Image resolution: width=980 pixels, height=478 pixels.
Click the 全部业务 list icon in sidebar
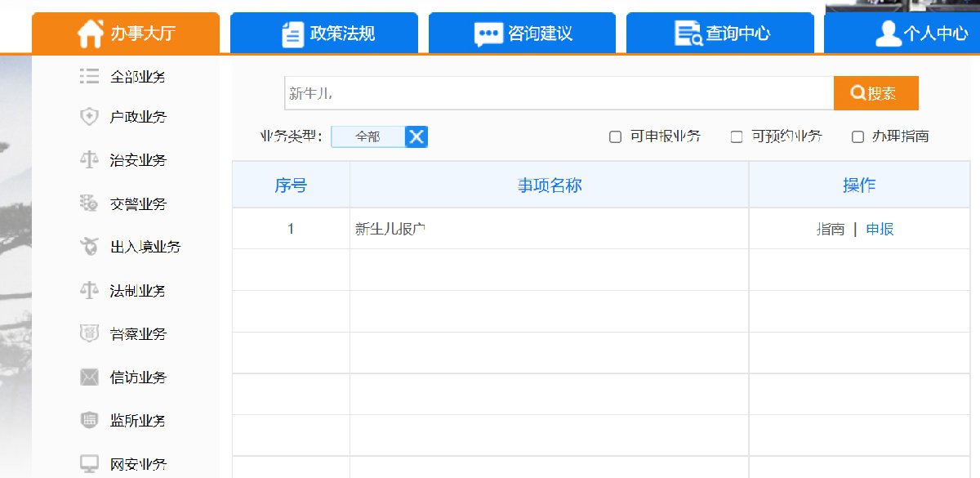click(x=89, y=77)
